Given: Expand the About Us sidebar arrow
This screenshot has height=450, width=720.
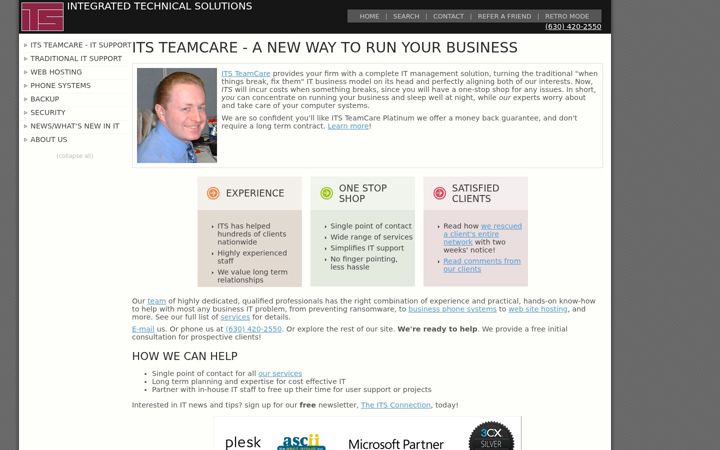Looking at the screenshot, I should tap(26, 140).
